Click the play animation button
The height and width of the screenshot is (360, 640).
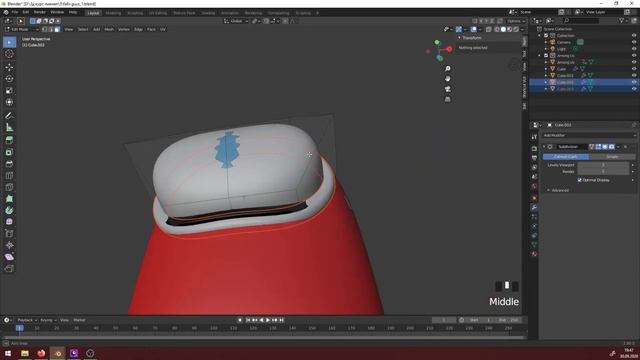pyautogui.click(x=268, y=320)
